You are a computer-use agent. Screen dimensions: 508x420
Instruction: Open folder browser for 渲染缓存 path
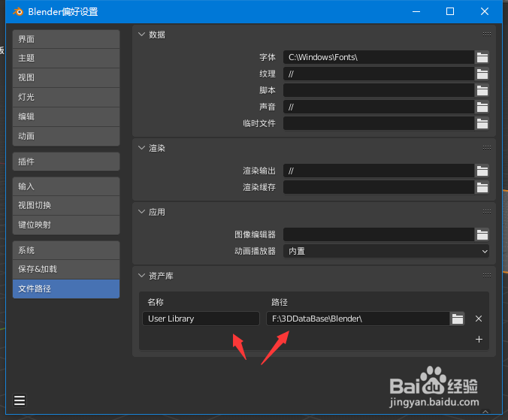[x=482, y=187]
